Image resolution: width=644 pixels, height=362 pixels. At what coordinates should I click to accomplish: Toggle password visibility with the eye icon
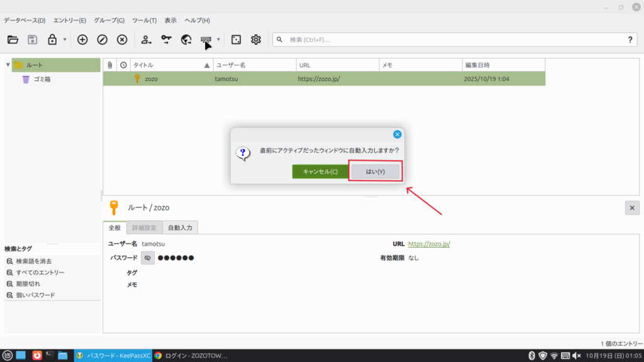(x=148, y=258)
